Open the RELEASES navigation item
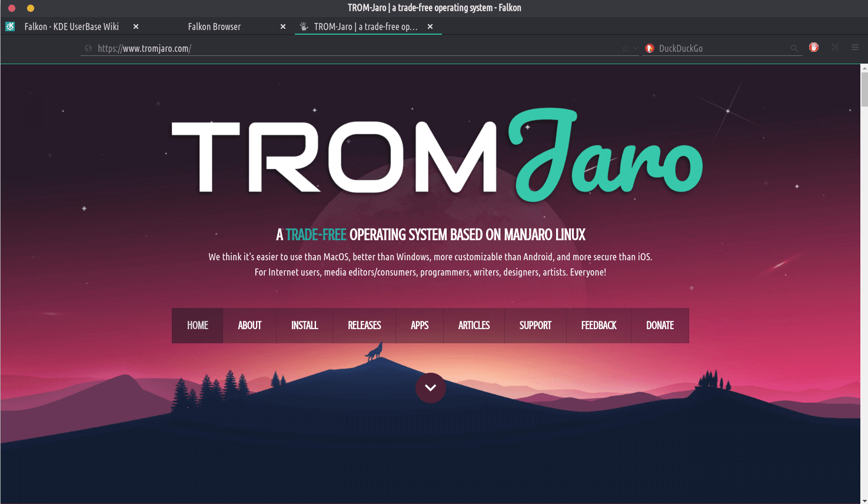The width and height of the screenshot is (868, 504). click(x=364, y=326)
